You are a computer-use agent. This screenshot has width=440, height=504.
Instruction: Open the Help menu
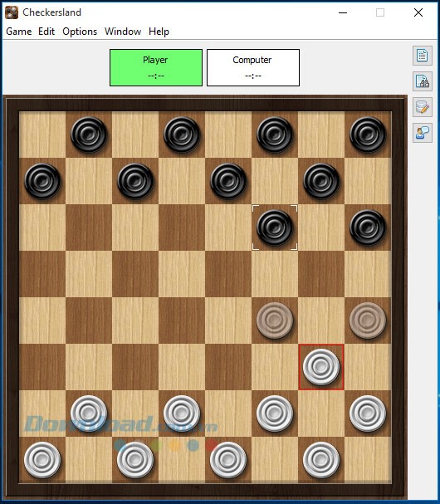[x=159, y=32]
